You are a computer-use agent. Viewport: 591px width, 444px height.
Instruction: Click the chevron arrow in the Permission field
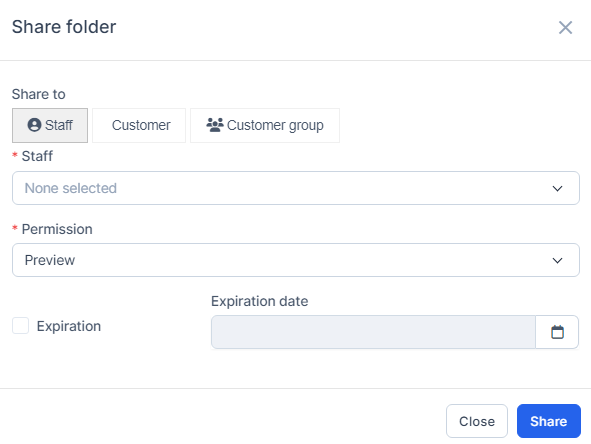pos(557,260)
